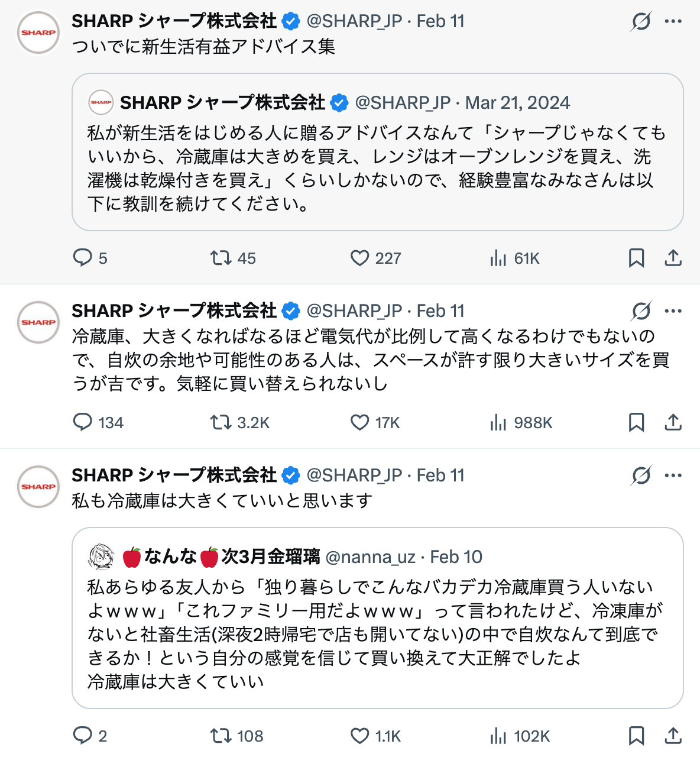This screenshot has height=757, width=700.
Task: Reply to the fridge electricity cost tweet
Action: [x=82, y=422]
